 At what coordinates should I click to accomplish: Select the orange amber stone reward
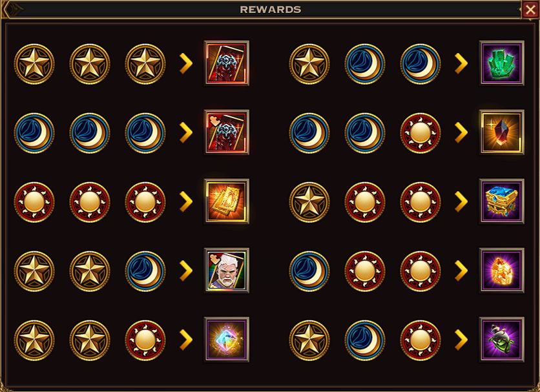(x=502, y=271)
